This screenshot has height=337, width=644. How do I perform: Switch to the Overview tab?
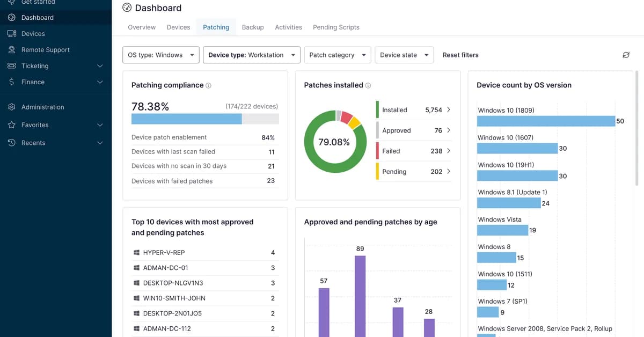click(x=142, y=27)
